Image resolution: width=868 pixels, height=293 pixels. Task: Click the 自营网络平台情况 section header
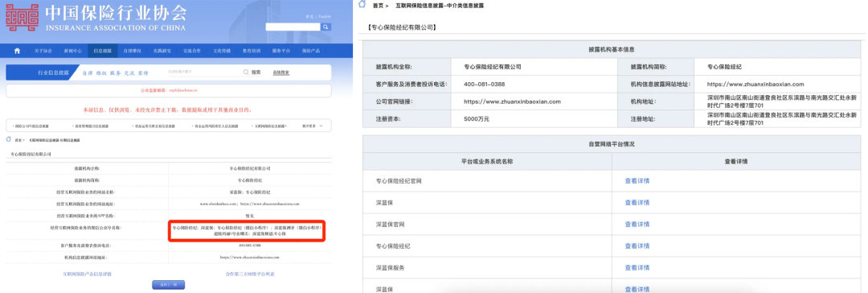pos(611,144)
